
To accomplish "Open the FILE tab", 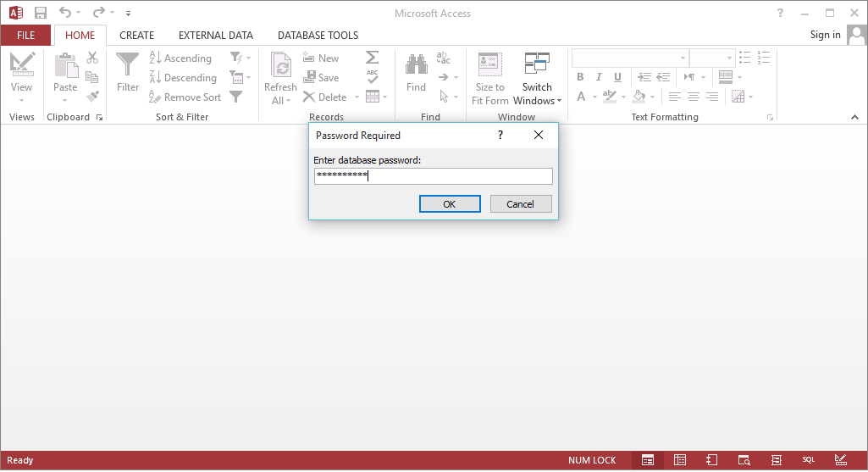I will tap(25, 36).
